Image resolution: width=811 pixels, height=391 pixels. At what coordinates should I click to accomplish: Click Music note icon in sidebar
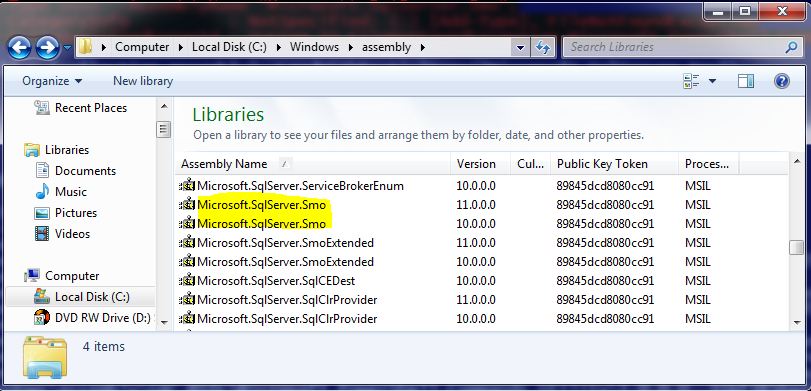[x=42, y=191]
